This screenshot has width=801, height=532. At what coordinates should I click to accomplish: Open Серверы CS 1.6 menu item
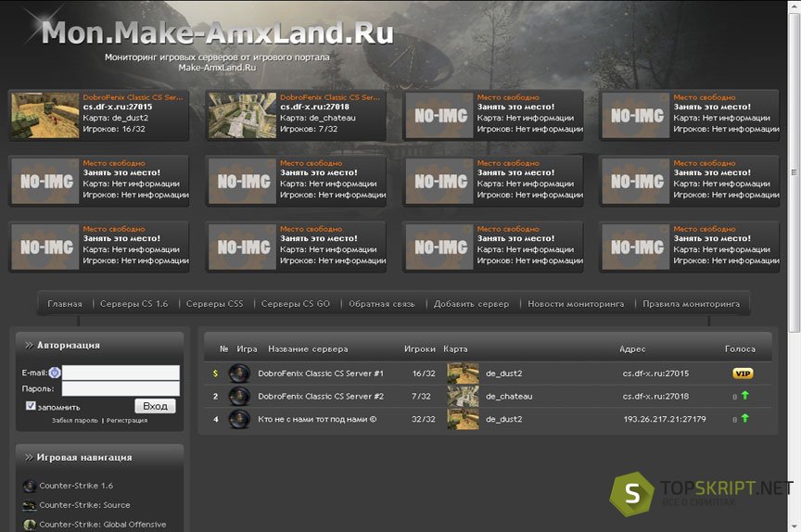click(x=133, y=304)
